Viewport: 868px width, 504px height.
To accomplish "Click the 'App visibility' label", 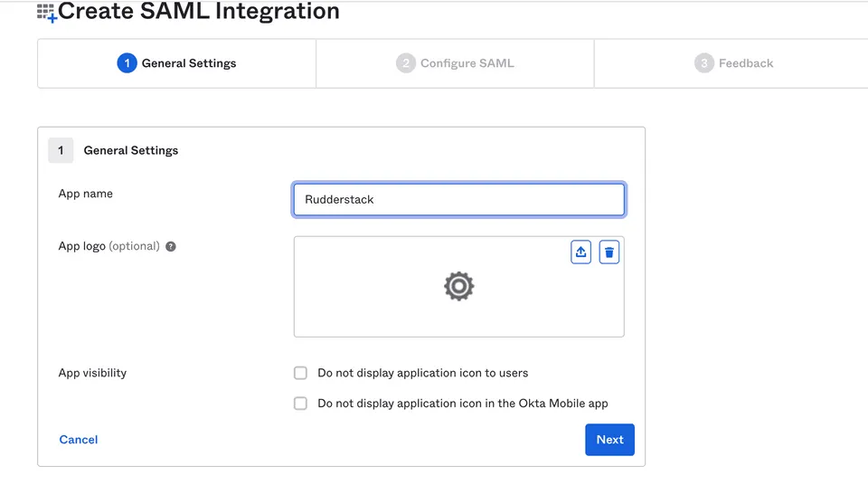I will [x=92, y=373].
